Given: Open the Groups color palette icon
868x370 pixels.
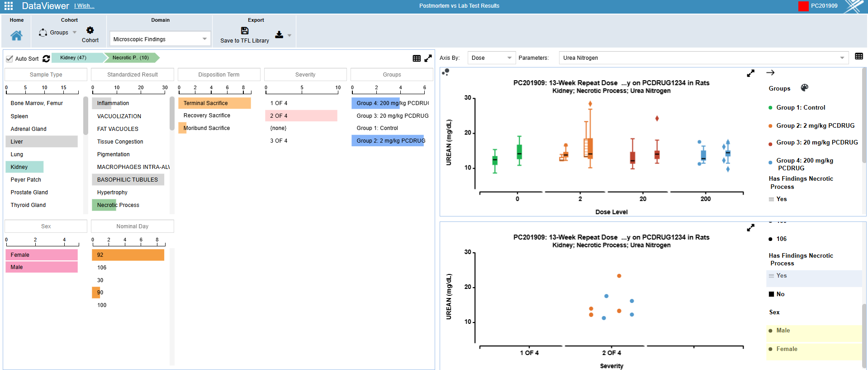Looking at the screenshot, I should (x=804, y=88).
